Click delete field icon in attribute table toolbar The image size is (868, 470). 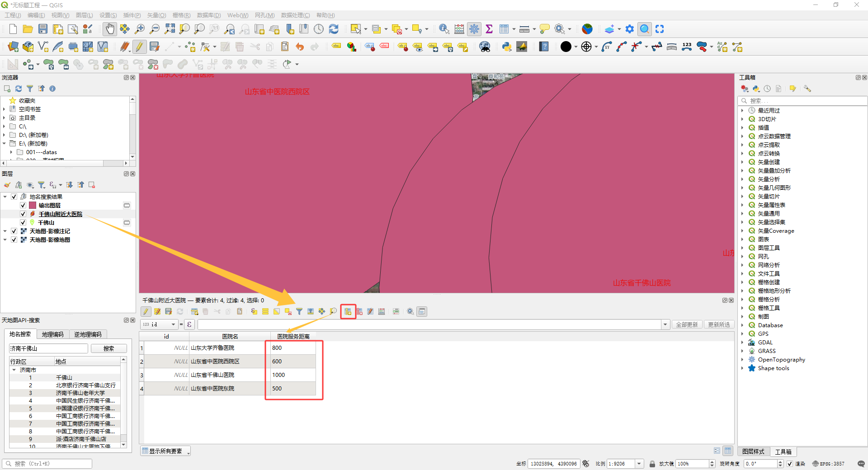tap(359, 311)
